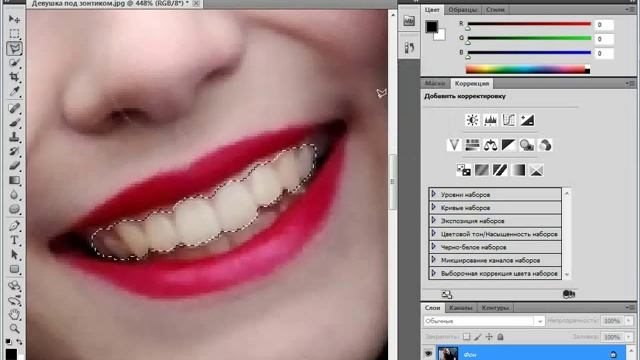Select the Move tool
Viewport: 640px width, 360px height.
[x=14, y=19]
